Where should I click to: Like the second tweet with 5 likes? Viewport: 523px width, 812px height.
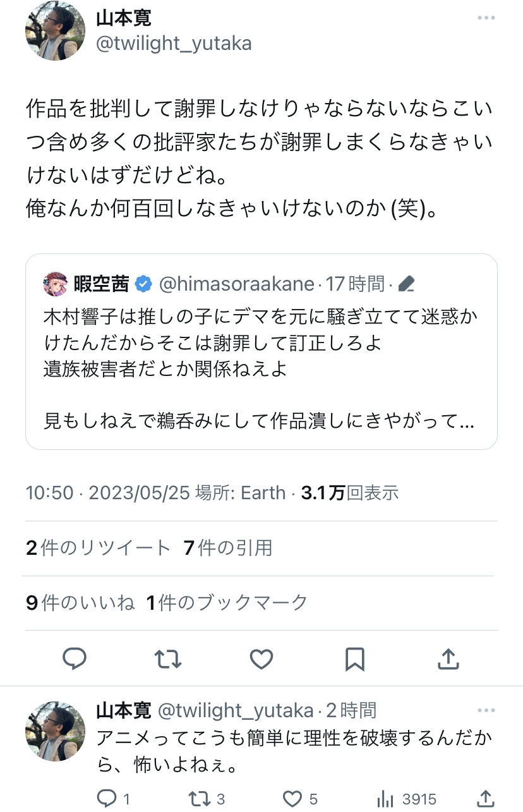[x=292, y=799]
